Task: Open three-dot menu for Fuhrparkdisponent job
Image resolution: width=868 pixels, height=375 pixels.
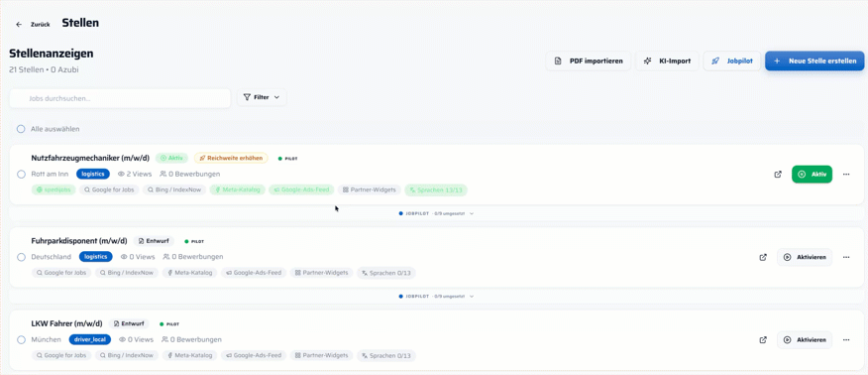Action: click(846, 257)
